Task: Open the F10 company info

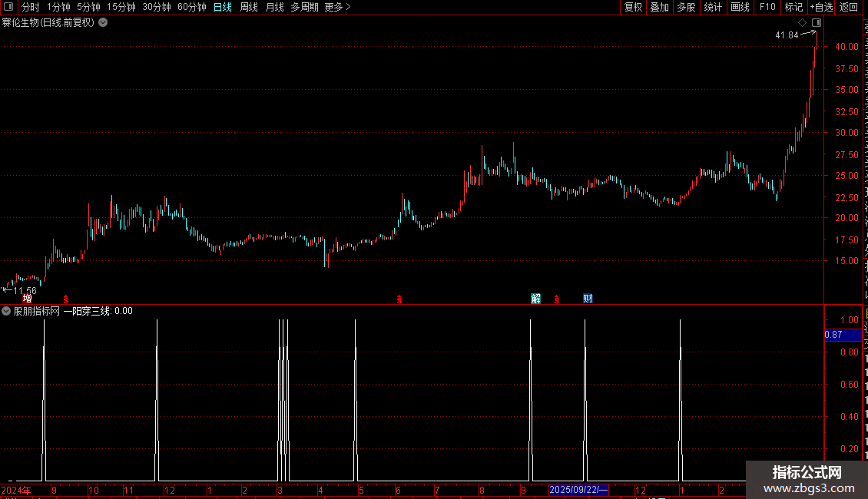Action: click(767, 7)
